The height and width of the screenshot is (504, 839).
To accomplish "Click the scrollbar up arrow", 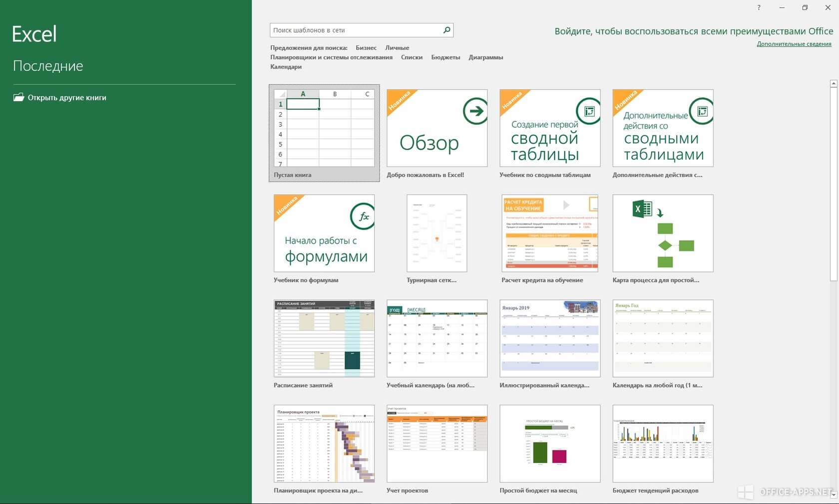I will click(833, 83).
